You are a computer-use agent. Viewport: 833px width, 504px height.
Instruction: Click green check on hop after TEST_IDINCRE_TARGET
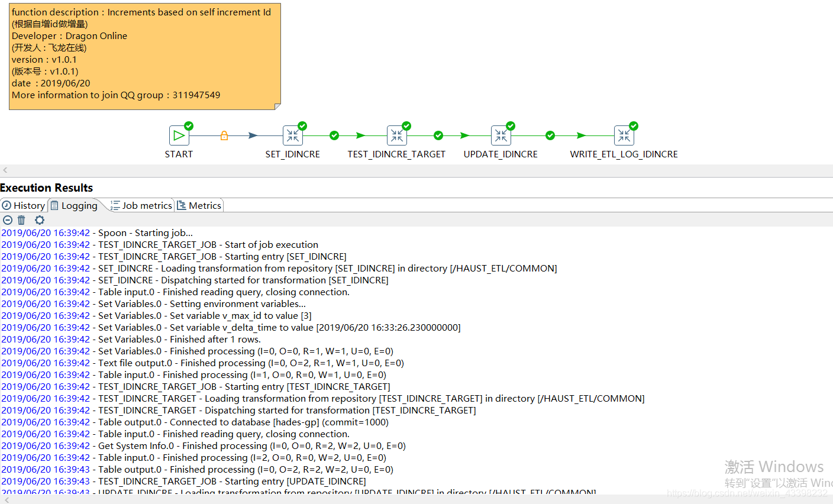[x=438, y=135]
